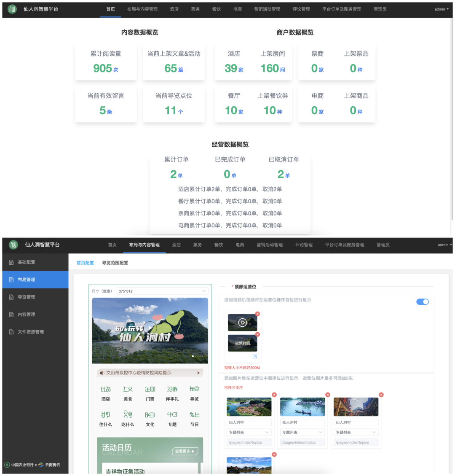
Task: Tap the 酒店 icon in the phone preview
Action: 105,393
